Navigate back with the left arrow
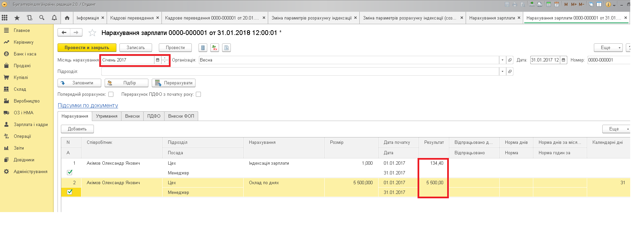644x242 pixels. pos(64,33)
